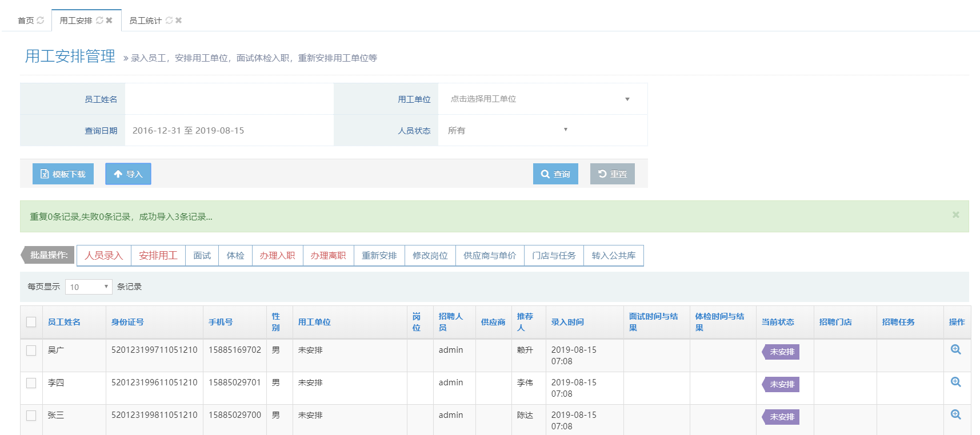Click the refresh icon on 首页 tab
Image resolution: width=980 pixels, height=435 pixels.
tap(40, 21)
